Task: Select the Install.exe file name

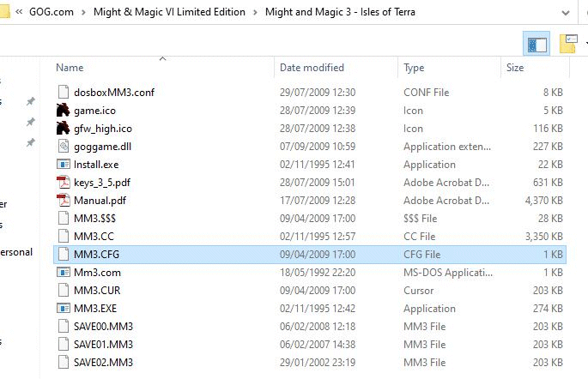Action: [96, 164]
